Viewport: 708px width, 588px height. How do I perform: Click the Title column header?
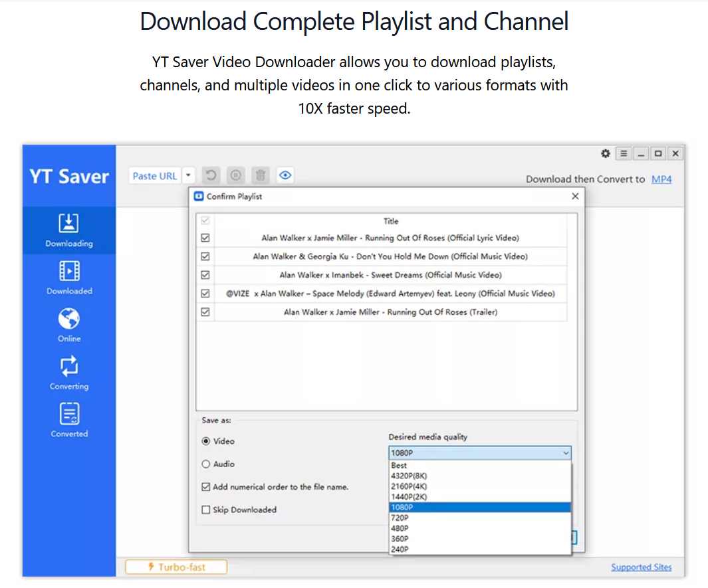pos(391,221)
